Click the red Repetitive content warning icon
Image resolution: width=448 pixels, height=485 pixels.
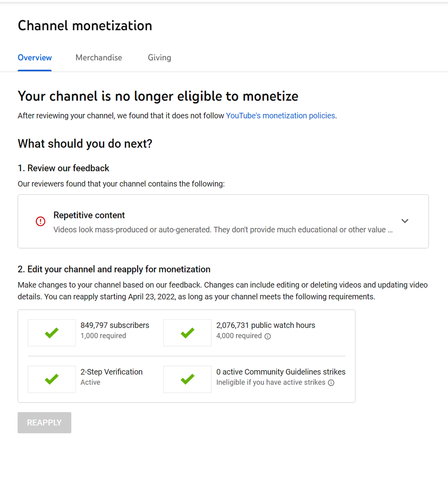[40, 221]
